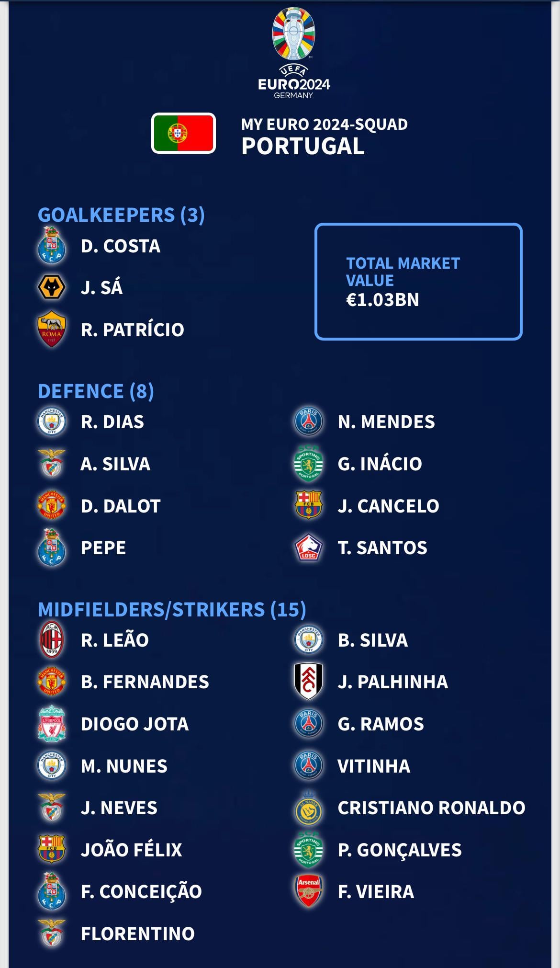560x968 pixels.
Task: Click the Arsenal crest beside F. Vieira
Action: tap(309, 891)
